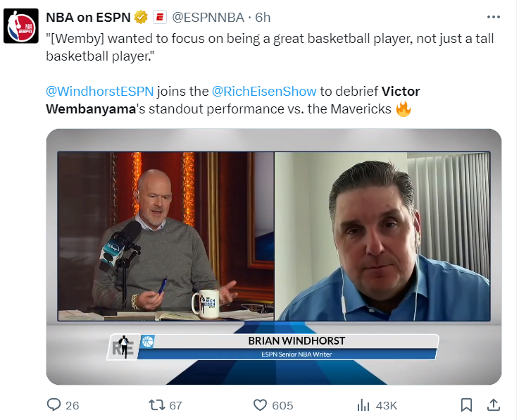Click the 67 reposts count

(x=175, y=405)
